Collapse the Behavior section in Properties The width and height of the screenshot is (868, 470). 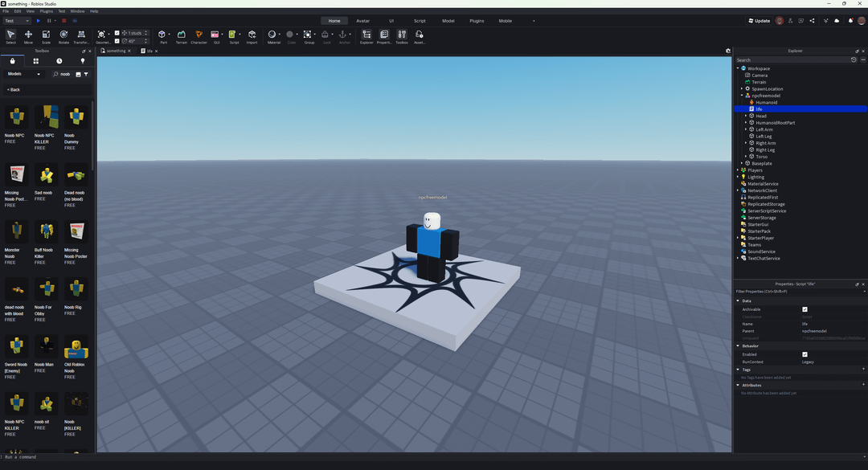click(739, 346)
